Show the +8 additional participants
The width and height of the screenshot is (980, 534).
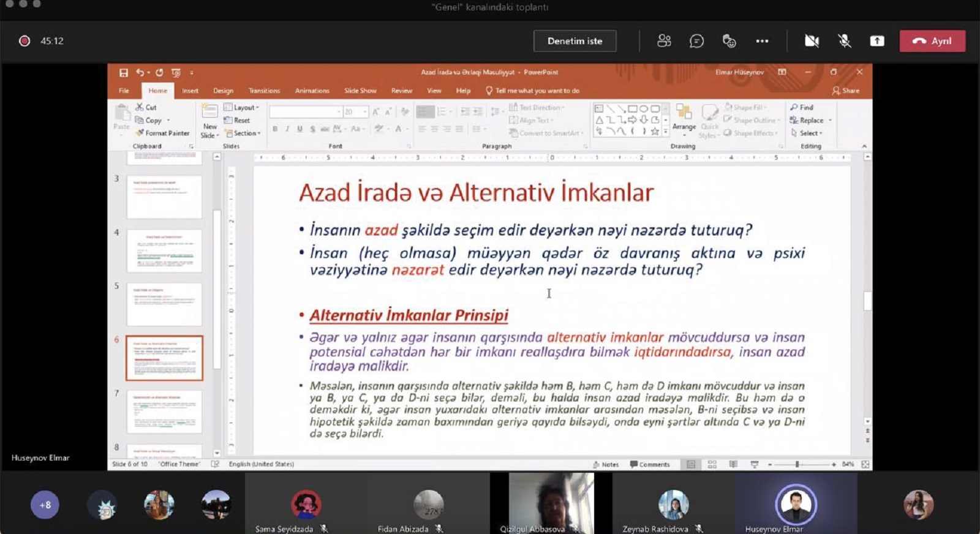45,505
